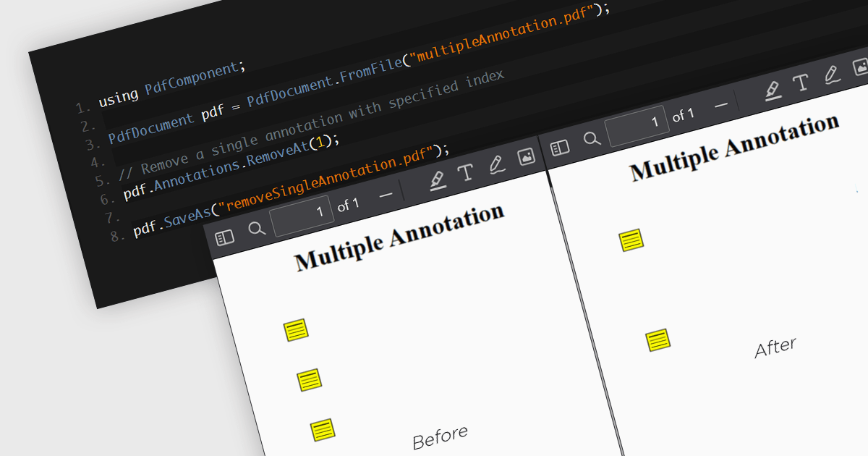868x456 pixels.
Task: Open the top sticky note in Before document
Action: 296,330
